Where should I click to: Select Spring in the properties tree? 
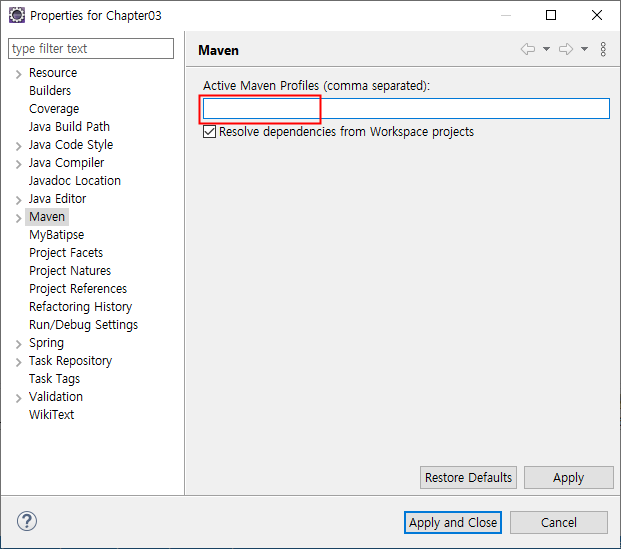(x=46, y=343)
